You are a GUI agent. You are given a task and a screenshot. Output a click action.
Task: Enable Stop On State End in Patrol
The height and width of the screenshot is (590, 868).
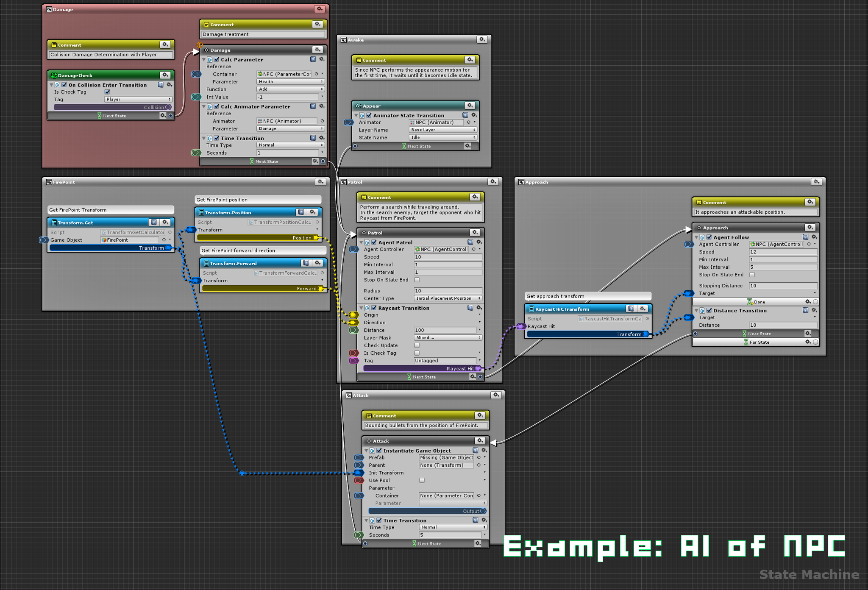417,280
